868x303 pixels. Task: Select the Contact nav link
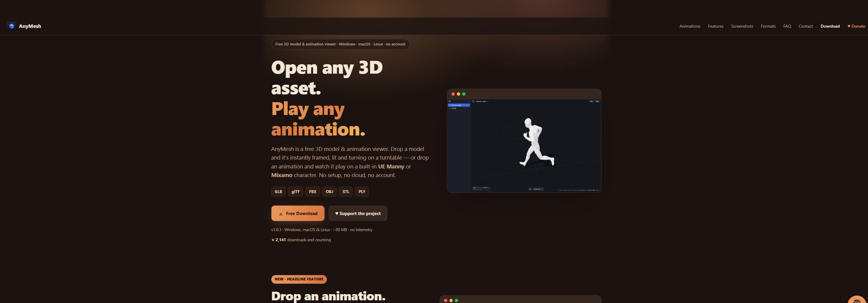tap(805, 26)
